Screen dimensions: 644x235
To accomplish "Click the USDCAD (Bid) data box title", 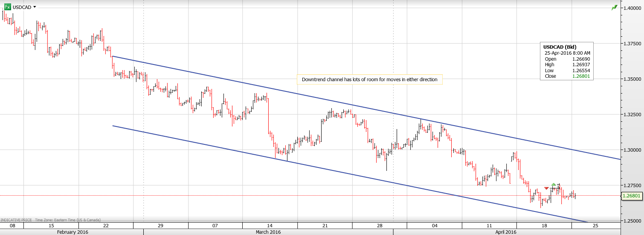I will pyautogui.click(x=560, y=47).
